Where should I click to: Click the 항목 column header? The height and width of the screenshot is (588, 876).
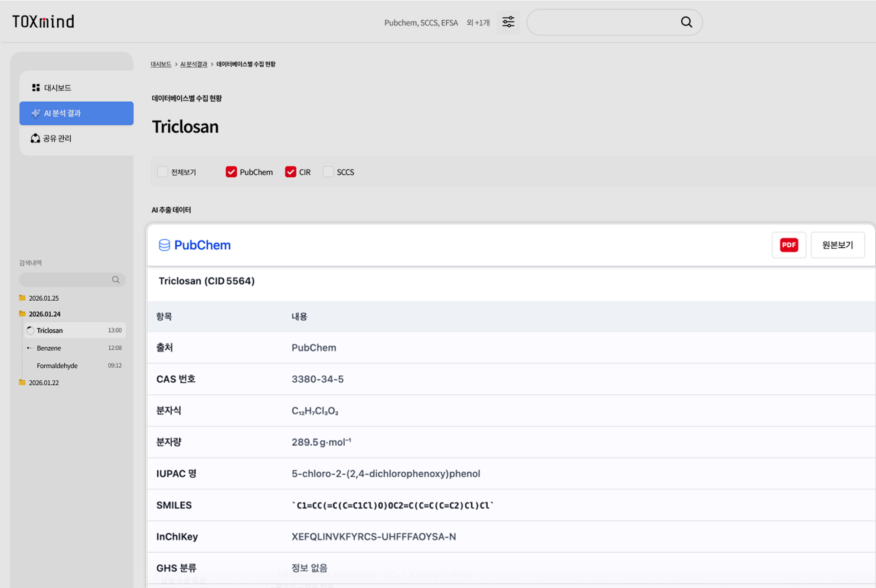pos(164,316)
